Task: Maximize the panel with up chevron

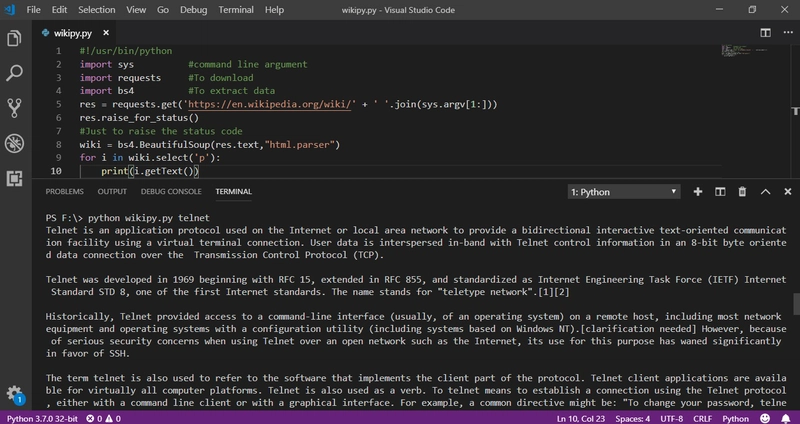Action: tap(765, 192)
